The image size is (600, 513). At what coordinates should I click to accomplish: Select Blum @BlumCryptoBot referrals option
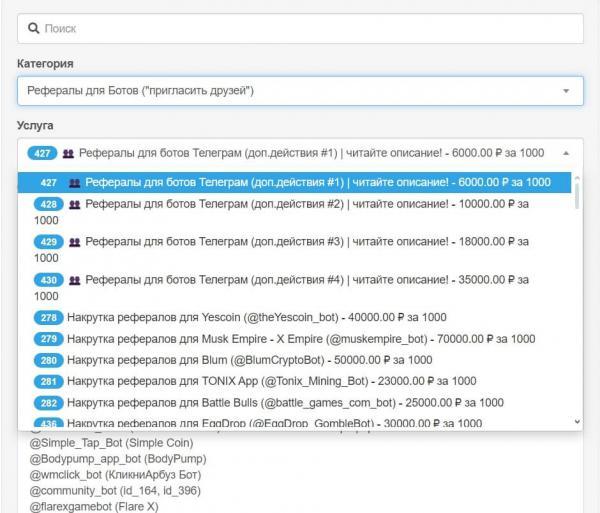[x=294, y=360]
